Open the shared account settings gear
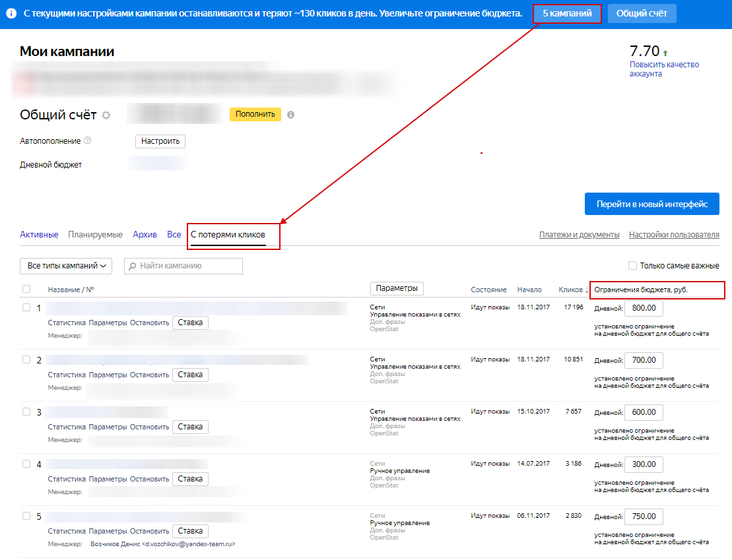 [x=106, y=115]
